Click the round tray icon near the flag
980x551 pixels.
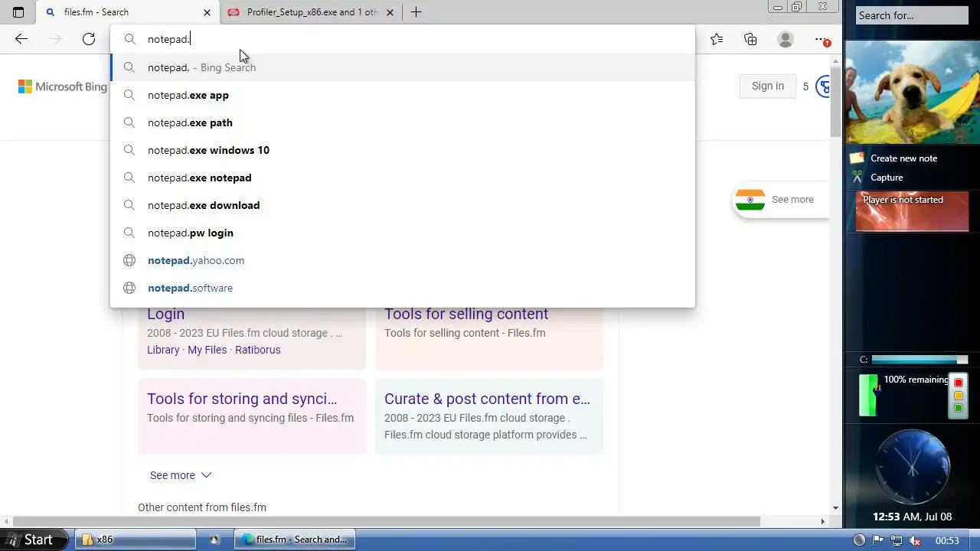tap(859, 540)
